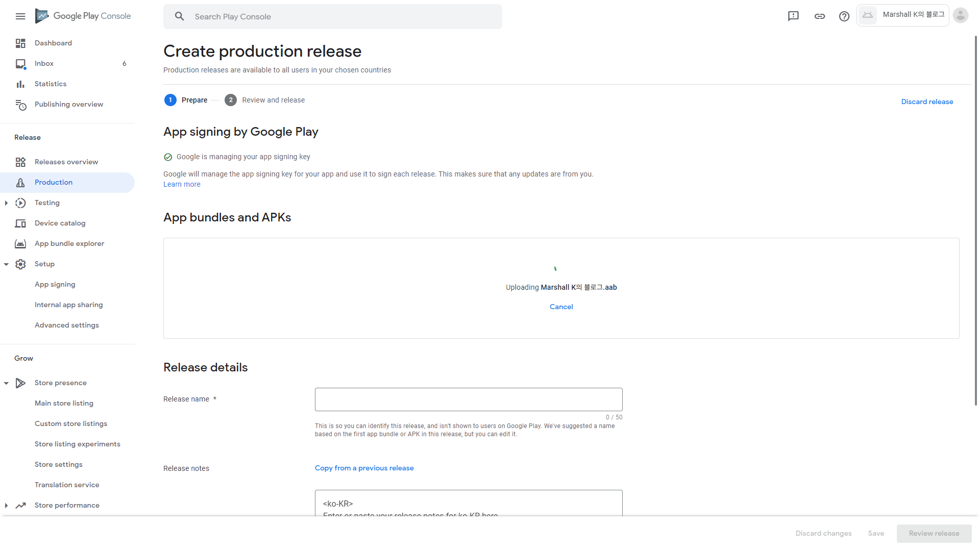Viewport: 980px width, 551px height.
Task: Click the copy link icon
Action: coord(820,16)
